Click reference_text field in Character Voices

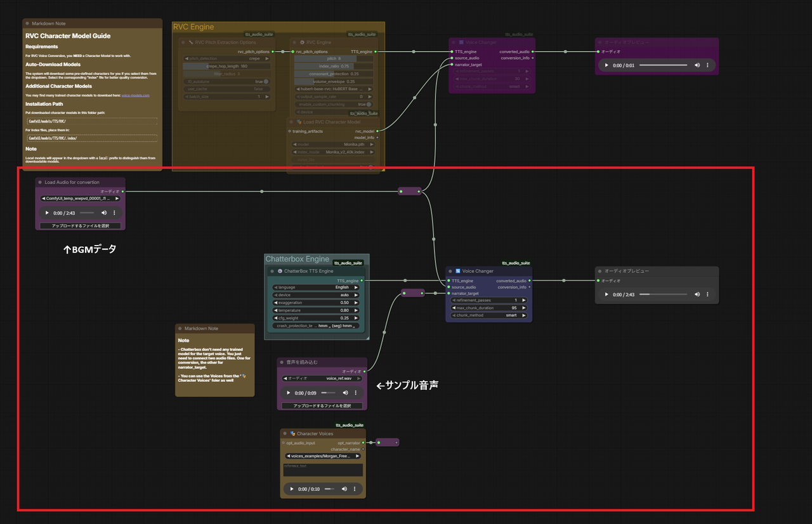[324, 469]
